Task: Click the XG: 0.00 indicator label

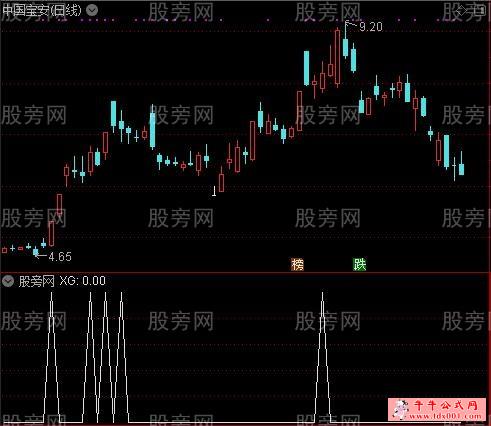Action: click(83, 281)
